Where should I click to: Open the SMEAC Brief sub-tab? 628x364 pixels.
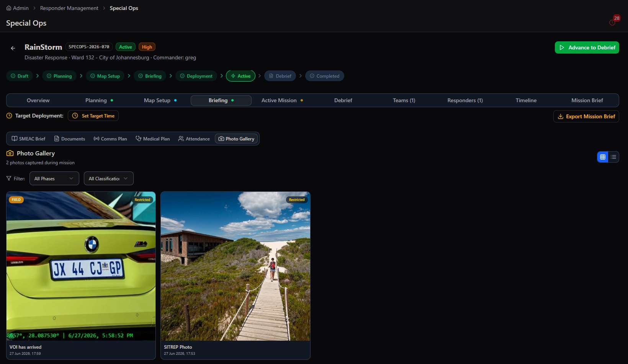tap(28, 139)
